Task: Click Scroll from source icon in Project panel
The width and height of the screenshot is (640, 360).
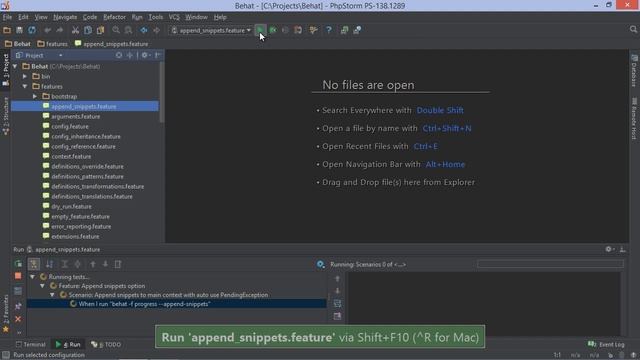Action: [x=119, y=55]
